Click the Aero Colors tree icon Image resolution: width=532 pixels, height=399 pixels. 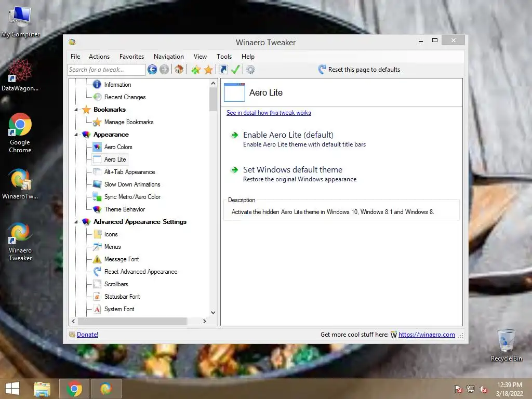(97, 147)
